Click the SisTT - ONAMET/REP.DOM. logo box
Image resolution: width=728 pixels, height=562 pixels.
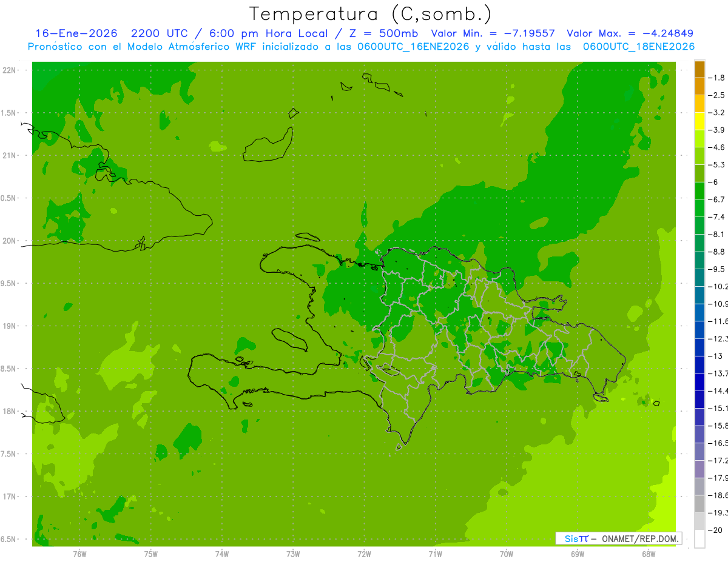[618, 538]
